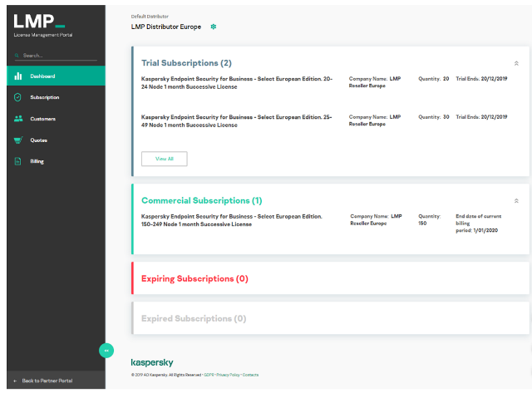Viewport: 532px width, 393px height.
Task: Collapse the sidebar with green circle button
Action: [x=106, y=350]
